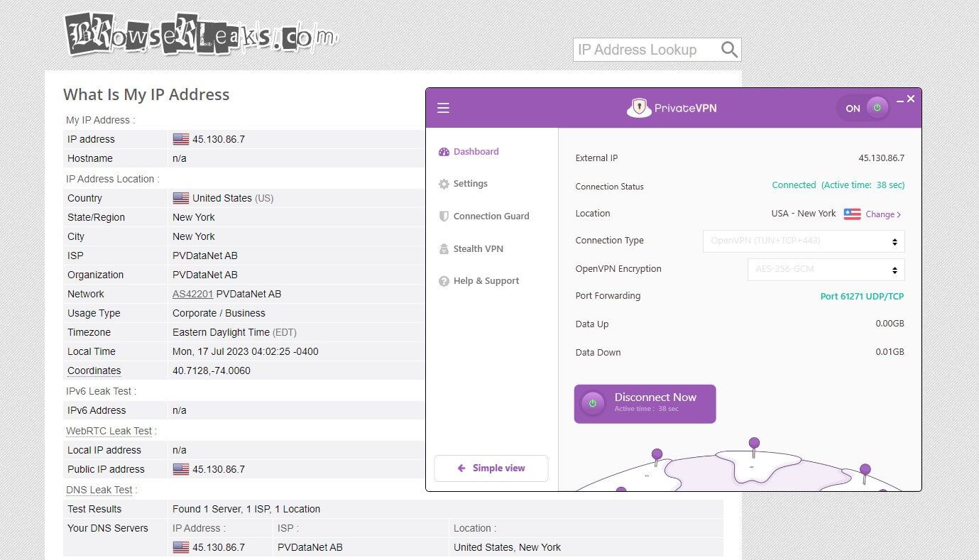Open the Stealth VPN section
The height and width of the screenshot is (560, 979).
pyautogui.click(x=471, y=248)
